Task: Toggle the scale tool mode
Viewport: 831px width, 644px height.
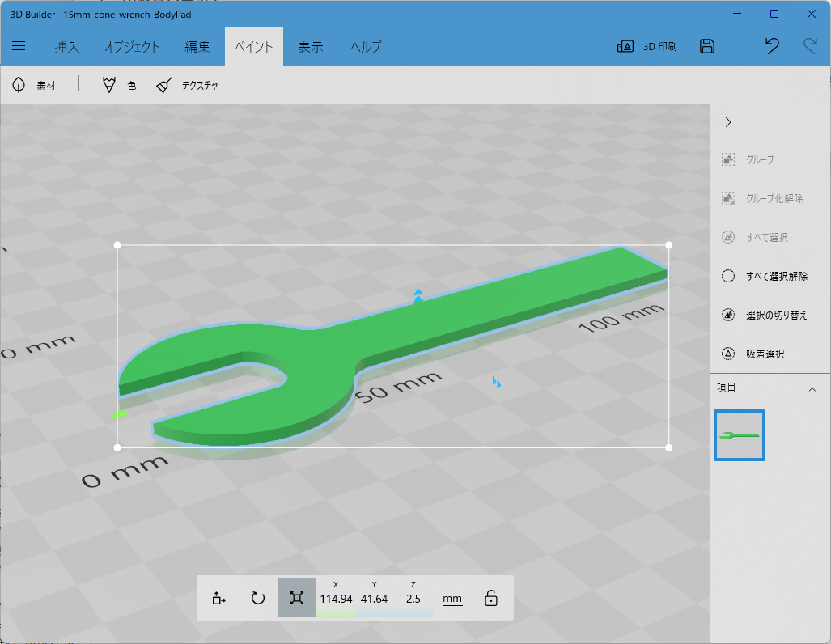Action: coord(297,598)
